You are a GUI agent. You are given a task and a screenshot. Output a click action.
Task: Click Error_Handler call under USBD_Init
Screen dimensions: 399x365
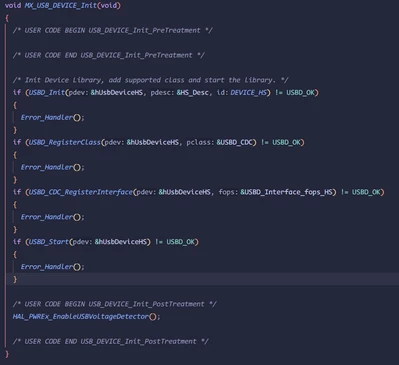click(52, 117)
